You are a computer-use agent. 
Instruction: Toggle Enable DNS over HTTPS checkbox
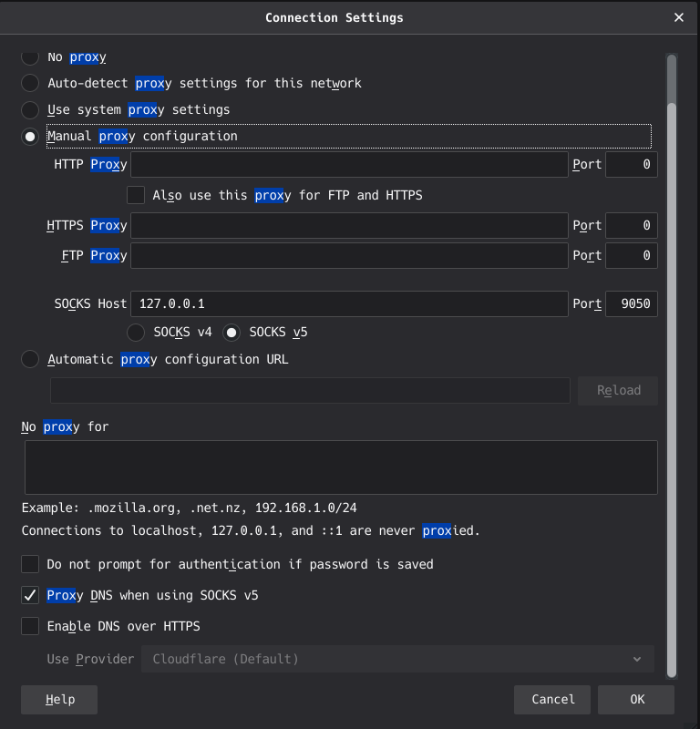[x=30, y=626]
